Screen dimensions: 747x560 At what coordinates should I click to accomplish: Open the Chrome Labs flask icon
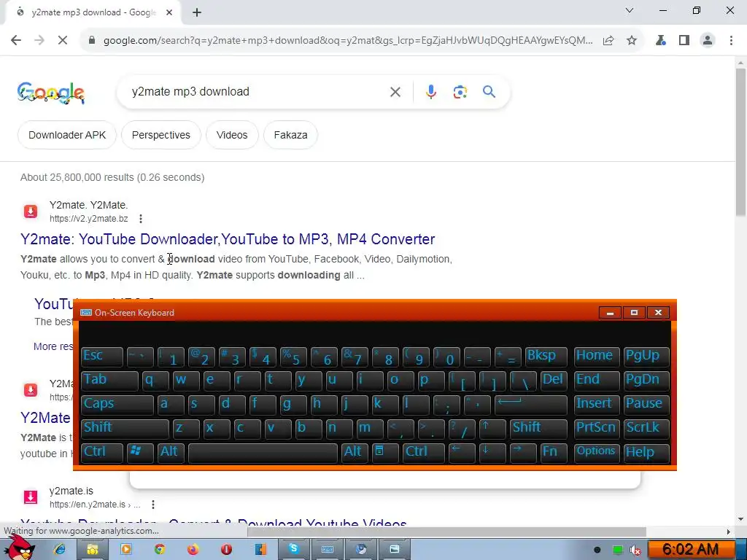(661, 41)
